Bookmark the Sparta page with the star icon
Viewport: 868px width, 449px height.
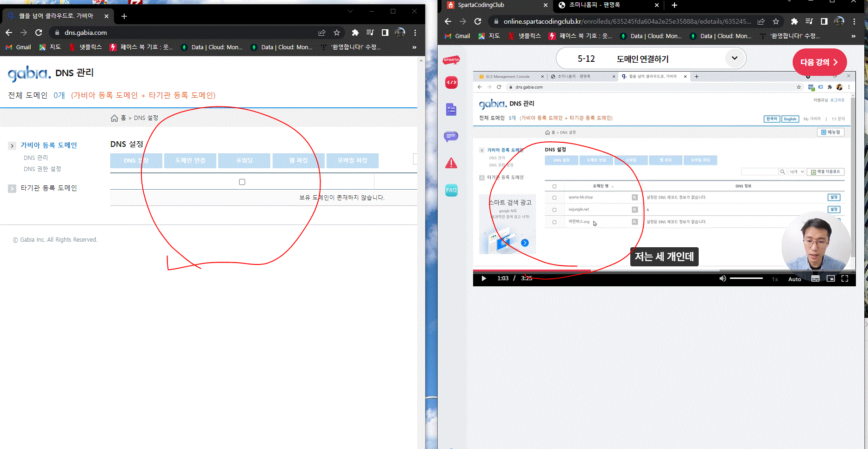click(x=776, y=21)
